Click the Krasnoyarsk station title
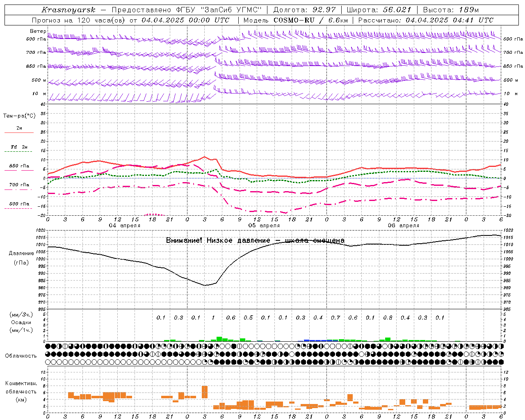525x420 pixels. pyautogui.click(x=68, y=10)
